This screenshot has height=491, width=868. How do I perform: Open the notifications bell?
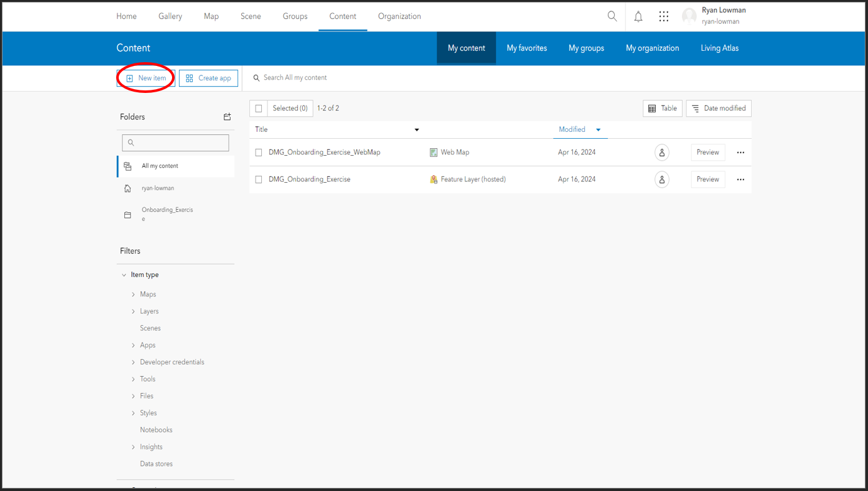point(638,16)
